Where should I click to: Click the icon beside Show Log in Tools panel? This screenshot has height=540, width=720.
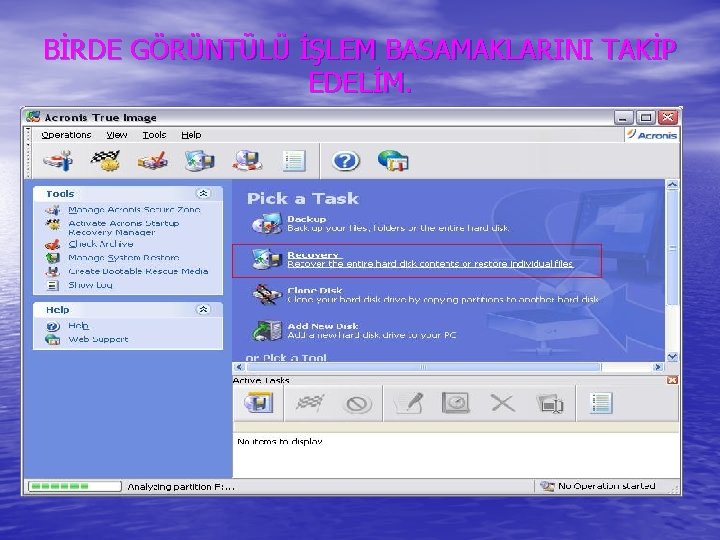(x=53, y=285)
